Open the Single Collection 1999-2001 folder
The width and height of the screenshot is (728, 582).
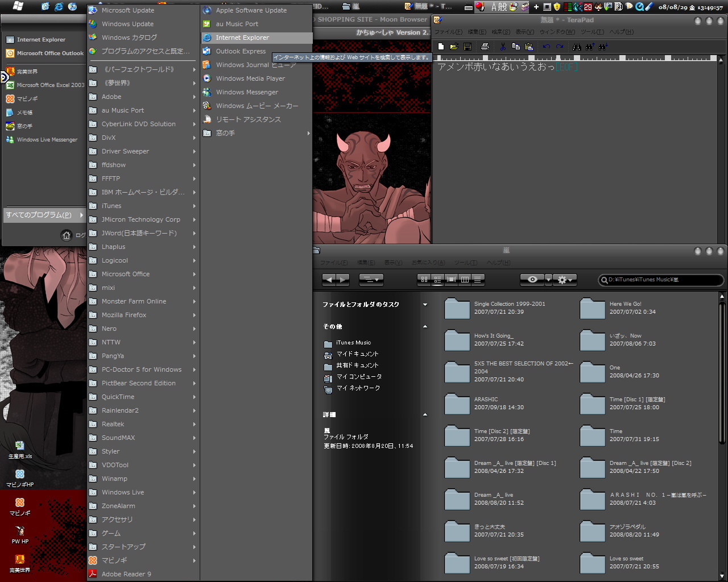click(495, 308)
